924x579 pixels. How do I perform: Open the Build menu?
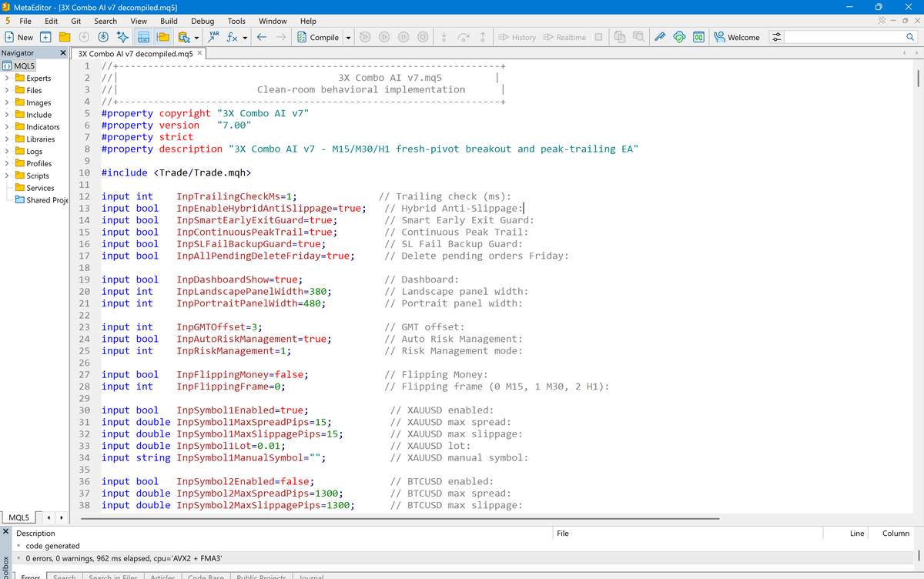169,21
